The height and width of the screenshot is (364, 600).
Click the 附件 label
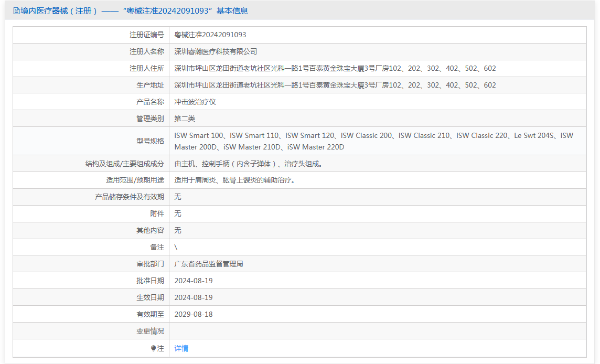[157, 213]
